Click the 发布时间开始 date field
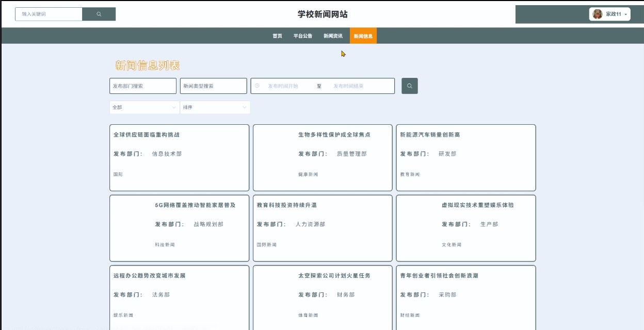644x330 pixels. tap(283, 86)
